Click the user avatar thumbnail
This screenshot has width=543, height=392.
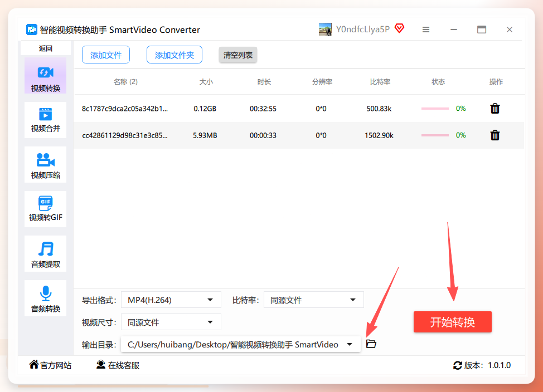[x=325, y=30]
